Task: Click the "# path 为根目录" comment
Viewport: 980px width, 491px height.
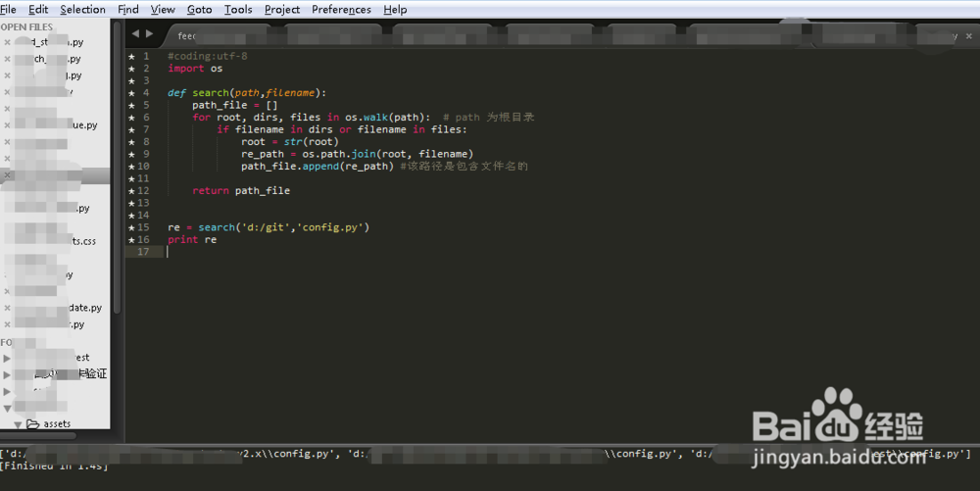Action: point(489,118)
